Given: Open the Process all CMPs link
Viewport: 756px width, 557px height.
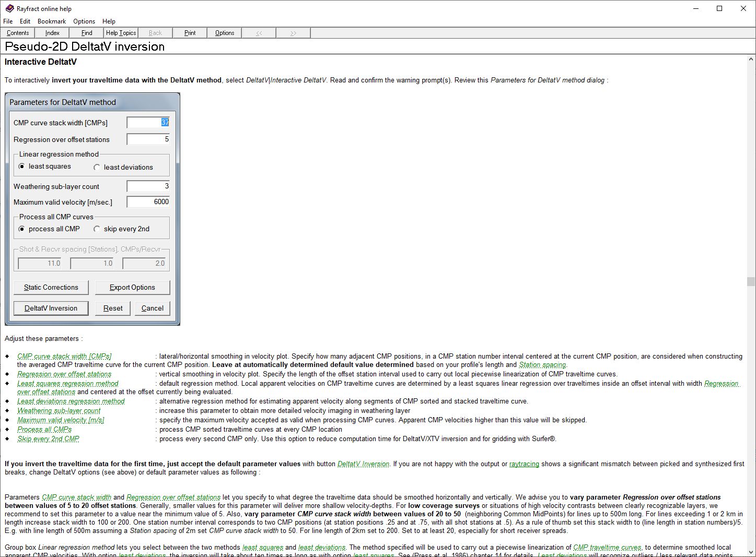Looking at the screenshot, I should pos(44,430).
